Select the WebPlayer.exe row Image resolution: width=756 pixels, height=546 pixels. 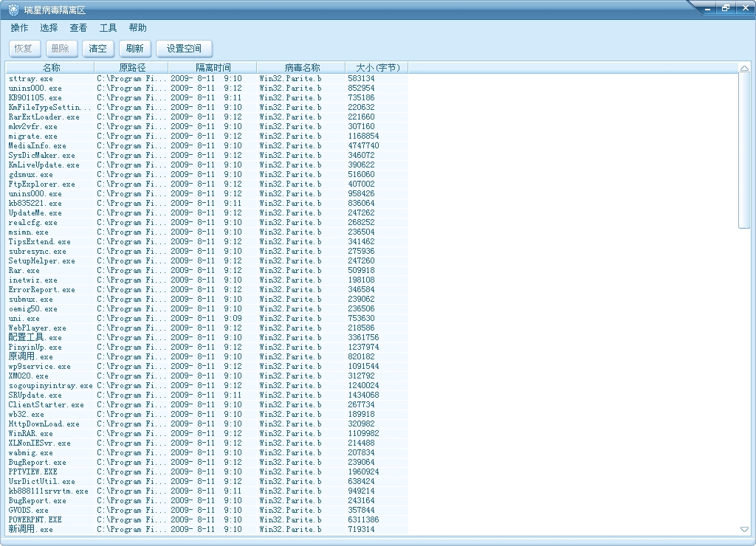[207, 328]
